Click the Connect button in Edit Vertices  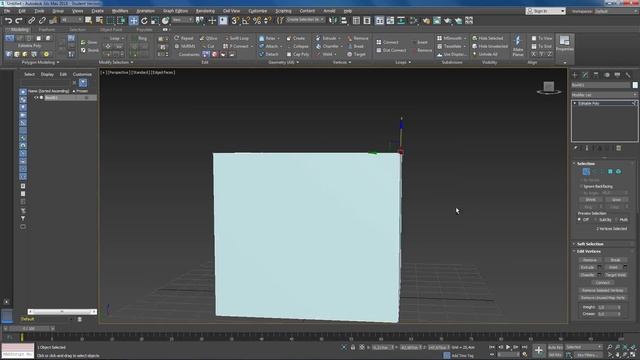[602, 282]
